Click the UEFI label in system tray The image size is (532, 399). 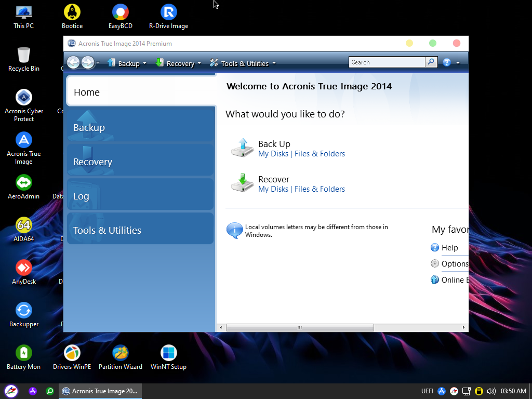427,391
